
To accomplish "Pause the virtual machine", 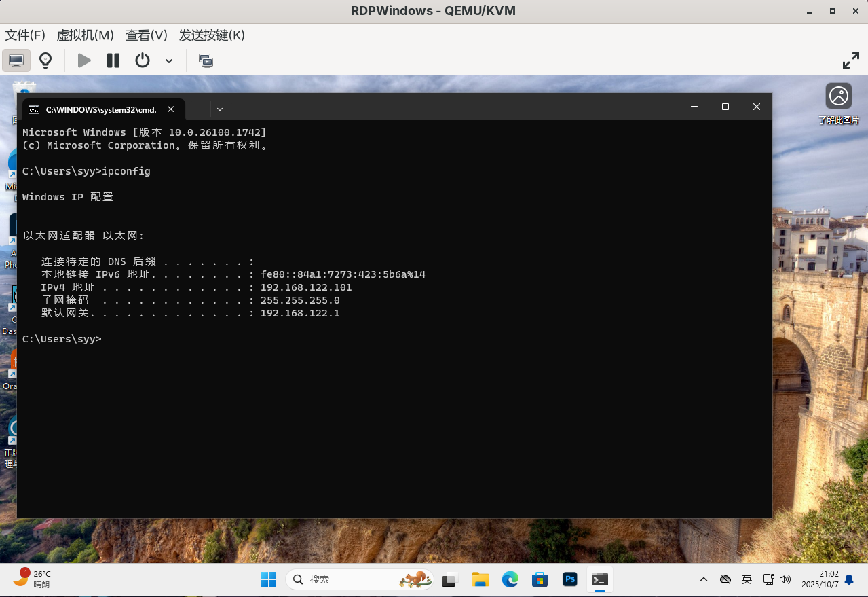I will pyautogui.click(x=113, y=60).
